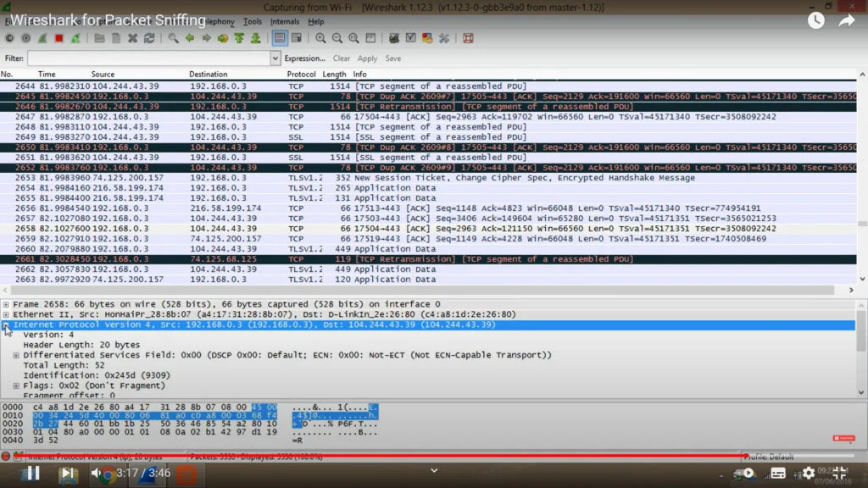Open Wireshark preferences icon
The image size is (868, 488).
pos(444,38)
